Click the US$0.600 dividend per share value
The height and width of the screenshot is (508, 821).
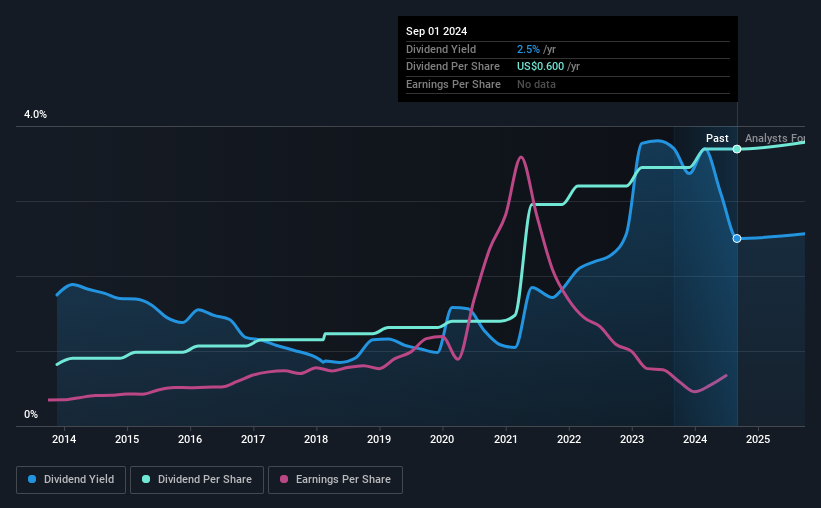(540, 67)
